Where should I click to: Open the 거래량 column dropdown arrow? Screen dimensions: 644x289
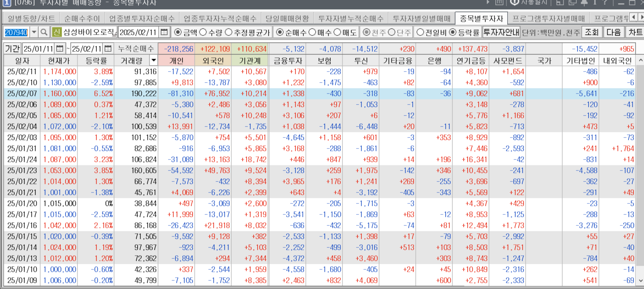click(x=153, y=61)
